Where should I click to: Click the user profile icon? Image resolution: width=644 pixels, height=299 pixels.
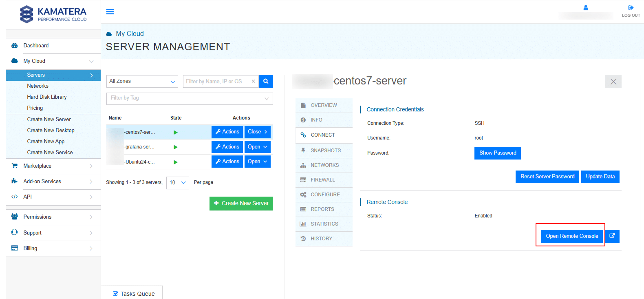point(586,8)
